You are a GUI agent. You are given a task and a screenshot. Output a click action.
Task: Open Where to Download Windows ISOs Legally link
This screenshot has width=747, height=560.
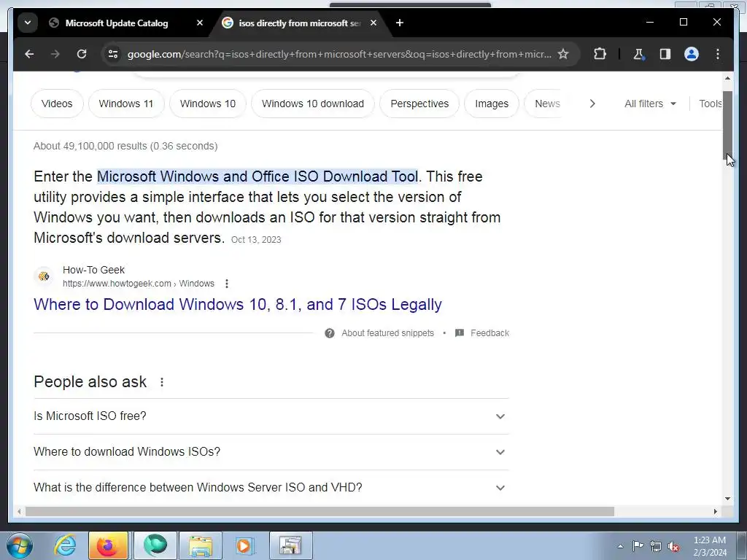tap(238, 304)
